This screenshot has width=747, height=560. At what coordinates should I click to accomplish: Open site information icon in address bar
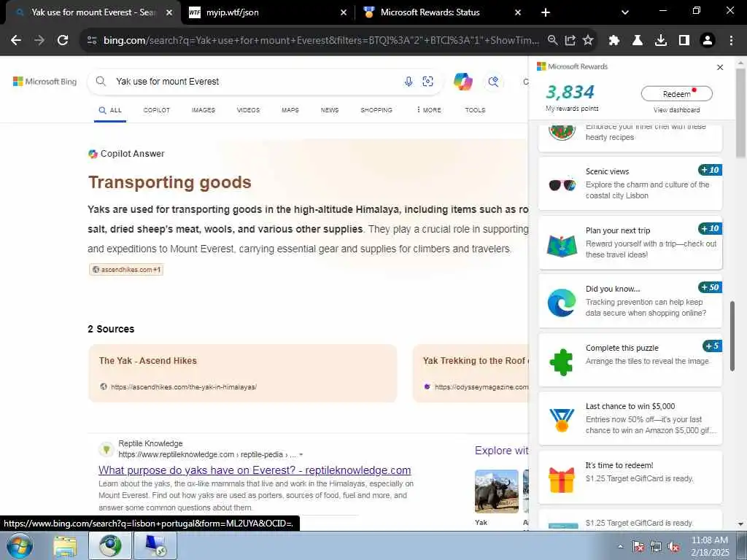tap(92, 41)
